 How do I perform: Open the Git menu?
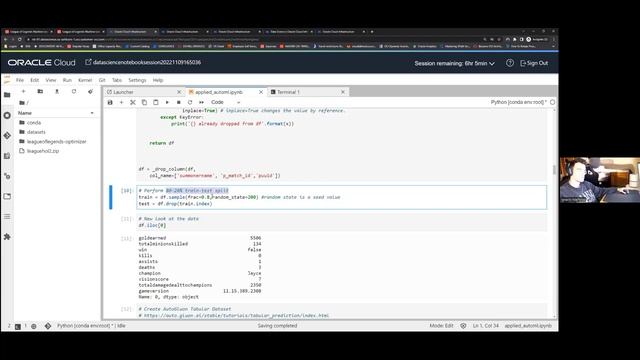[102, 80]
